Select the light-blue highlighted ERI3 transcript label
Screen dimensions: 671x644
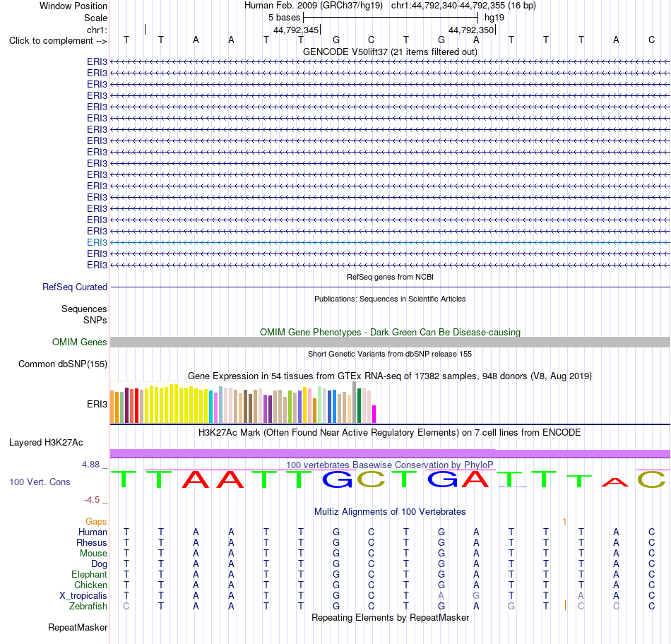pos(97,243)
